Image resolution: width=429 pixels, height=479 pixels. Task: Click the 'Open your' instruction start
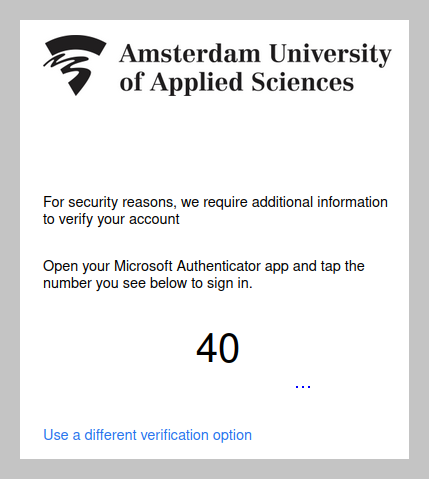(x=77, y=267)
